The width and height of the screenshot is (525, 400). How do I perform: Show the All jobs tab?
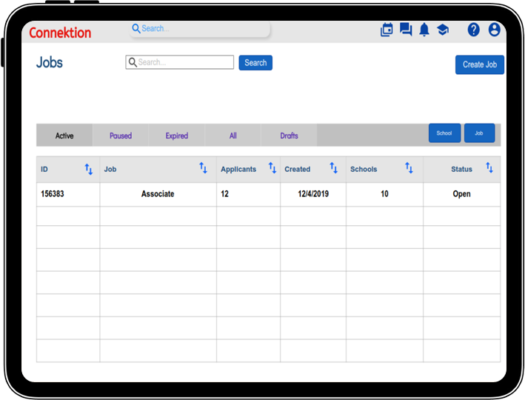point(233,136)
